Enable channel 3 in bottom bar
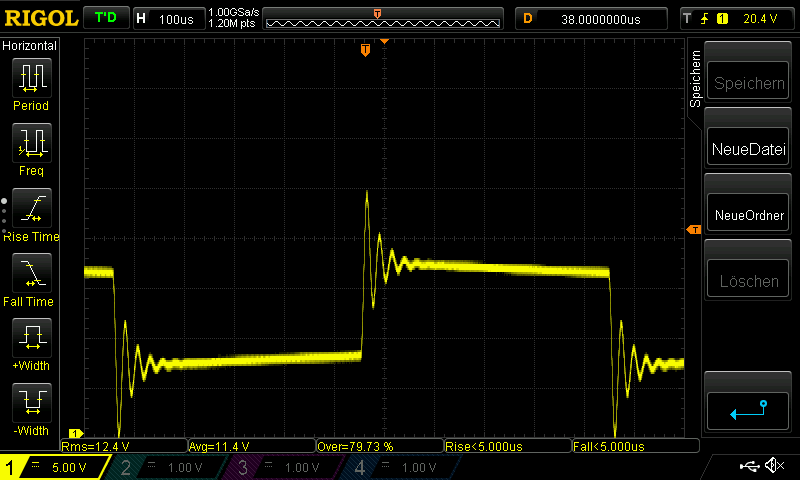The image size is (800, 480). pyautogui.click(x=278, y=467)
